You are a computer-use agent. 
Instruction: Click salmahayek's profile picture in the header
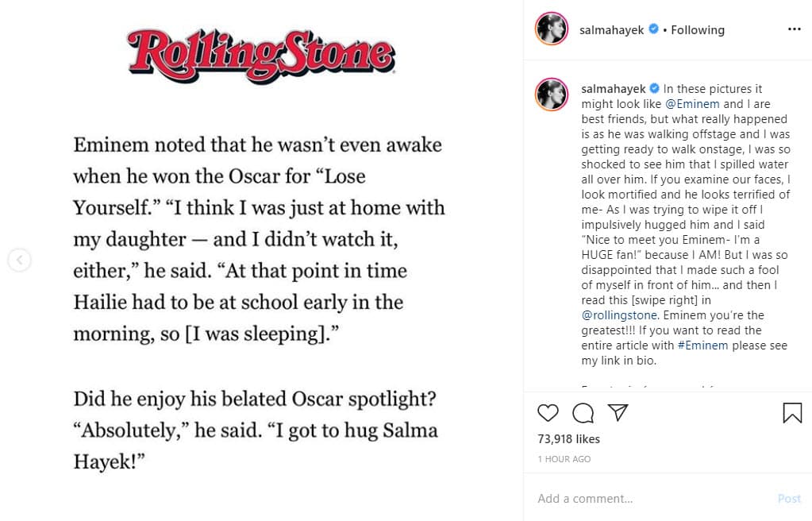coord(550,29)
